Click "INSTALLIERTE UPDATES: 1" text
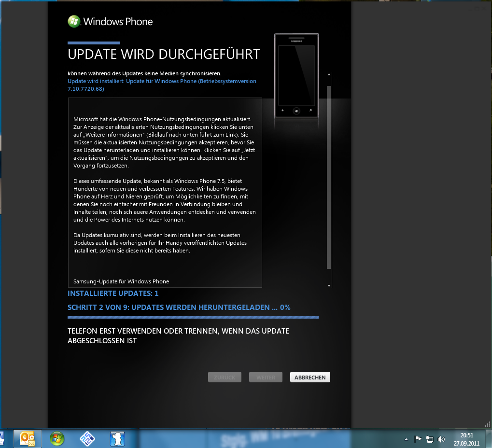 [113, 294]
